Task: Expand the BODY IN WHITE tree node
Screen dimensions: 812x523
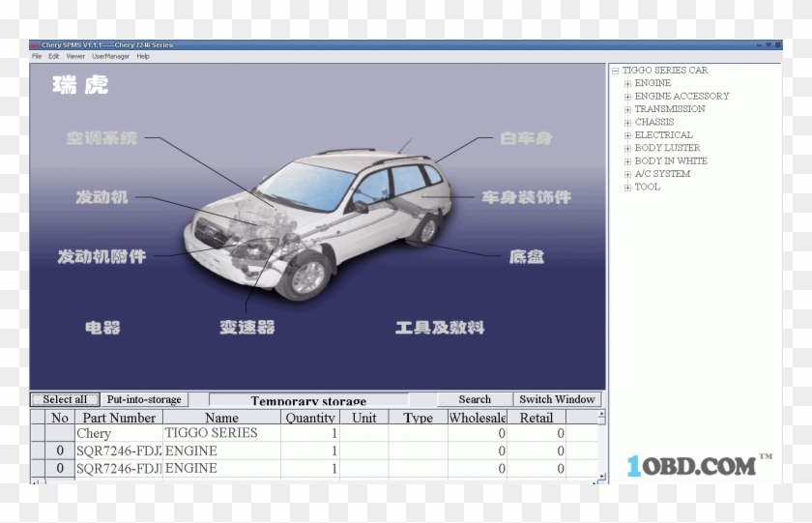Action: point(627,161)
